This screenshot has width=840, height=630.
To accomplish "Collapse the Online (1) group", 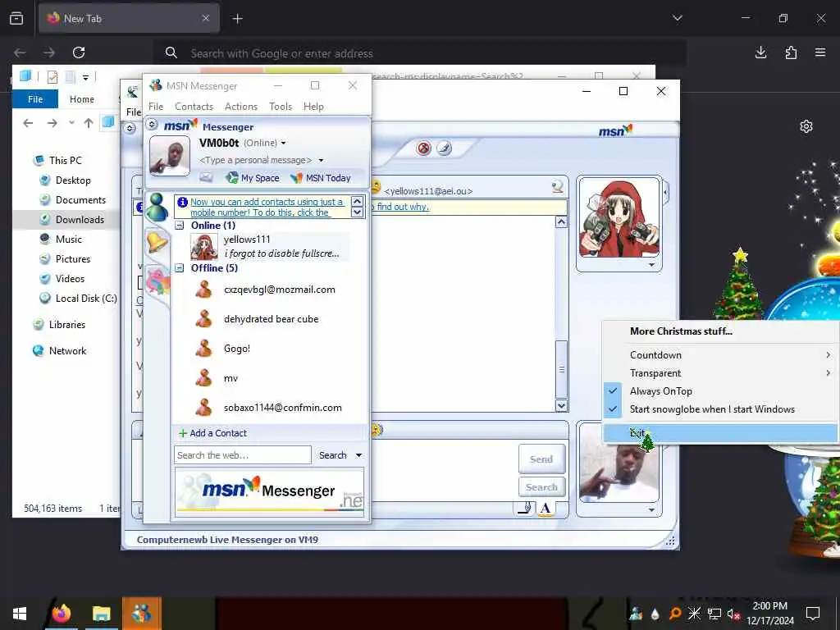I will pos(180,226).
